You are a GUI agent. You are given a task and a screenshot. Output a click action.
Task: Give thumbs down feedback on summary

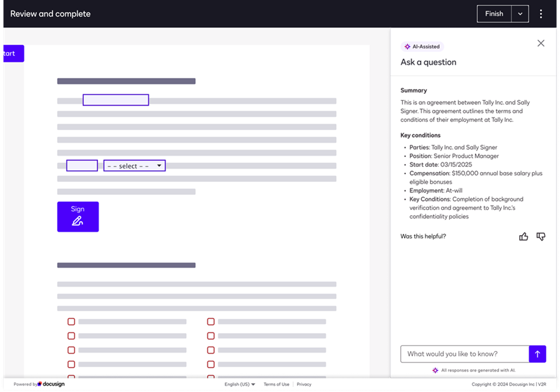(x=541, y=236)
